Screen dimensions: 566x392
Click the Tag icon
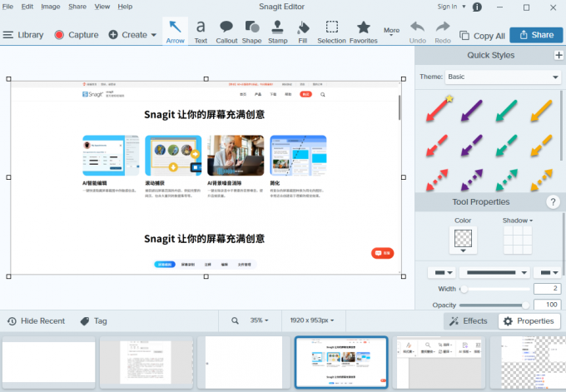(x=85, y=321)
